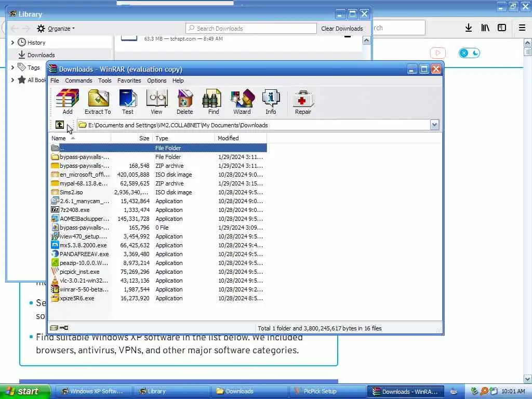The width and height of the screenshot is (532, 399).
Task: Switch to the Downloads folder taskbar button
Action: pos(249,391)
